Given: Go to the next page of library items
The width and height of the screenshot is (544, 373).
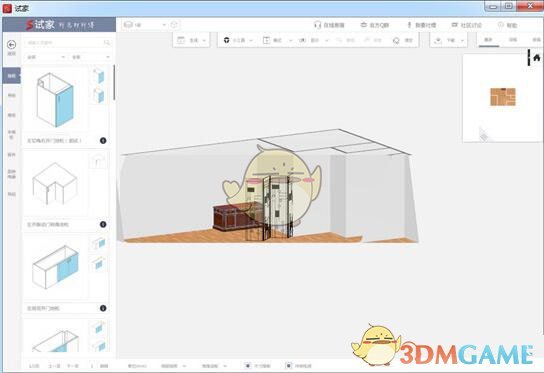Looking at the screenshot, I should 73,366.
